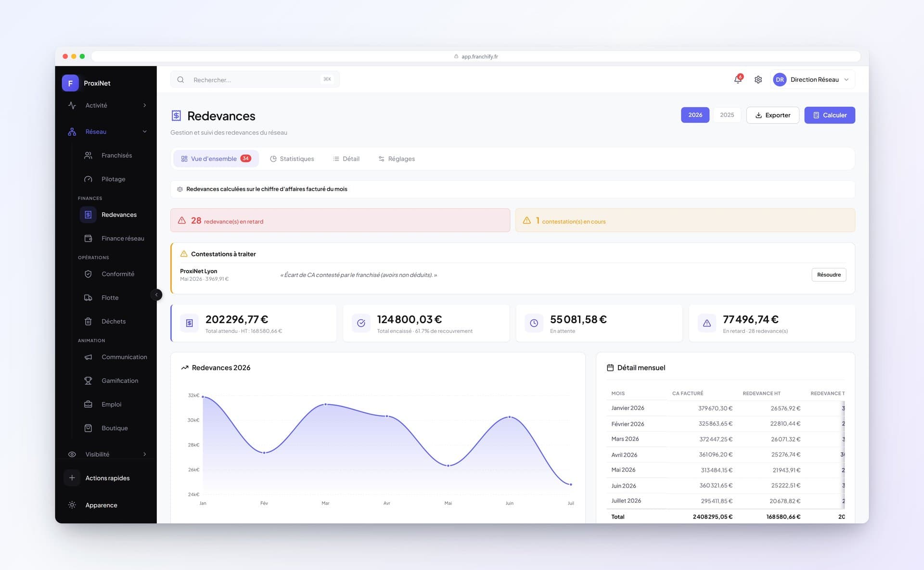The width and height of the screenshot is (924, 570).
Task: Click the Déchets trash icon
Action: (88, 321)
